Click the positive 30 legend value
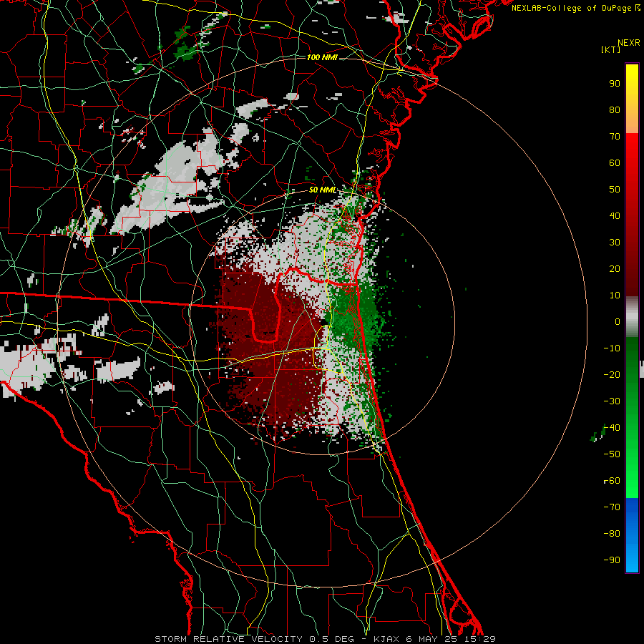This screenshot has height=644, width=644. click(x=615, y=243)
